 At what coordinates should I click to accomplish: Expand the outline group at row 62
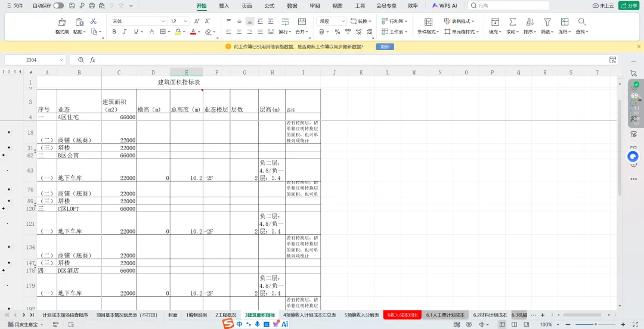[x=4, y=155]
